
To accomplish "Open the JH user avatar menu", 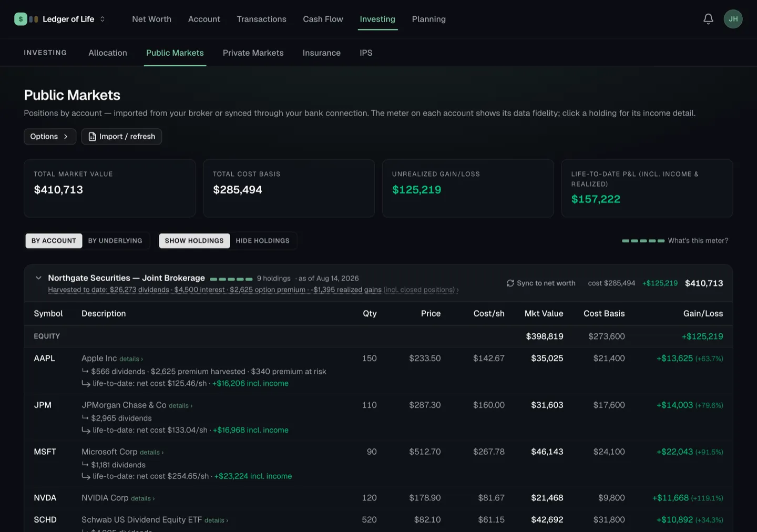I will [733, 19].
